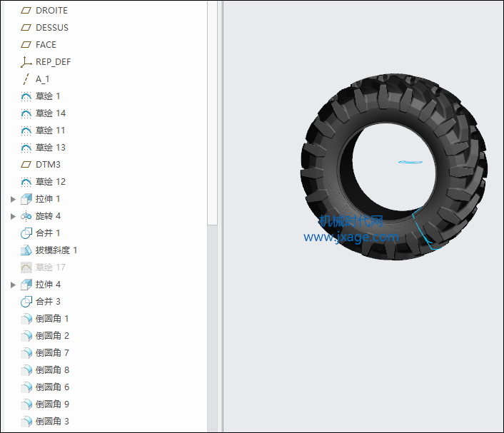The width and height of the screenshot is (504, 433).
Task: Click the 合并 3 merge icon
Action: pyautogui.click(x=26, y=302)
